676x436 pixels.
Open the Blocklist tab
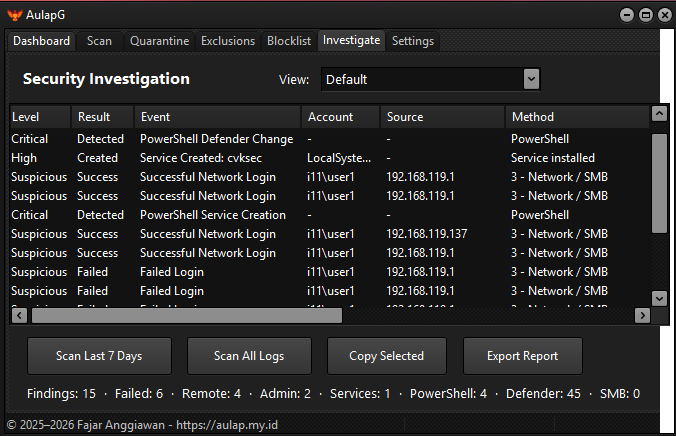(x=289, y=41)
